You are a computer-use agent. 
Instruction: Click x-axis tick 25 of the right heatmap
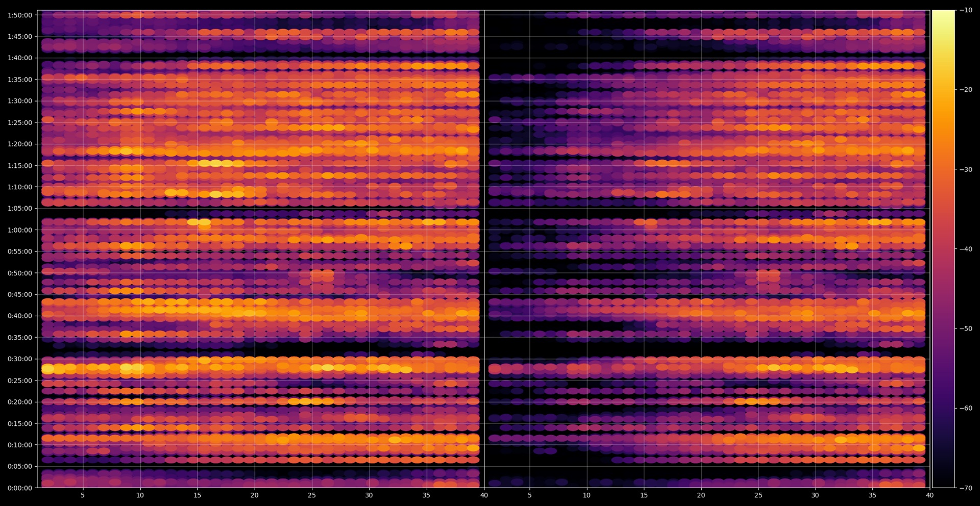(x=758, y=495)
